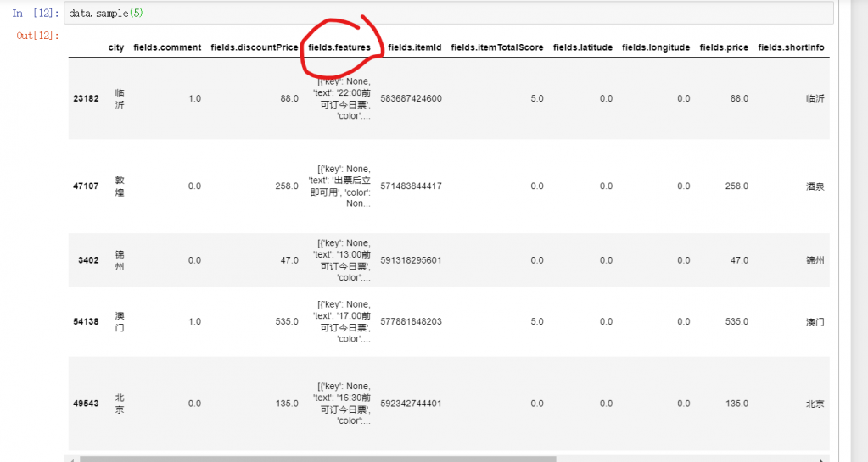Click row index 54138

(x=86, y=322)
